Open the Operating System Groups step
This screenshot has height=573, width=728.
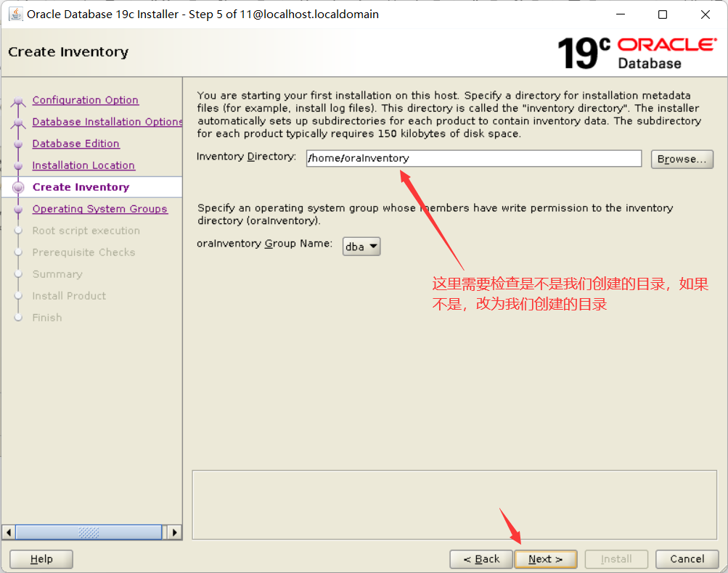tap(100, 209)
